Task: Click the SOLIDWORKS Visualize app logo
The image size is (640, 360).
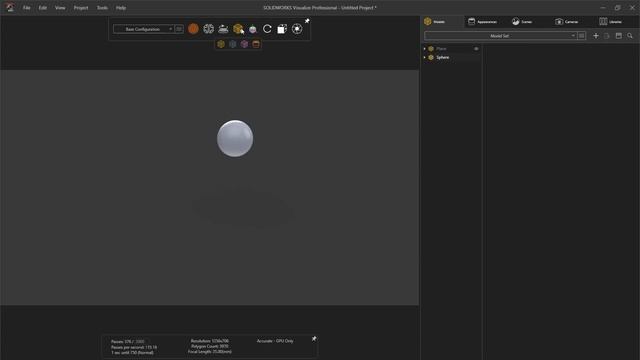Action: 10,7
